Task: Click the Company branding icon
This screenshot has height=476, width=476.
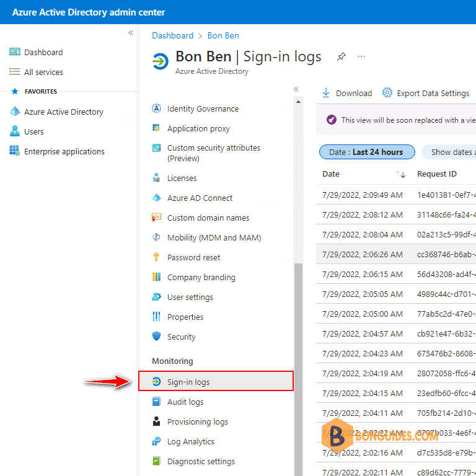Action: (x=156, y=277)
